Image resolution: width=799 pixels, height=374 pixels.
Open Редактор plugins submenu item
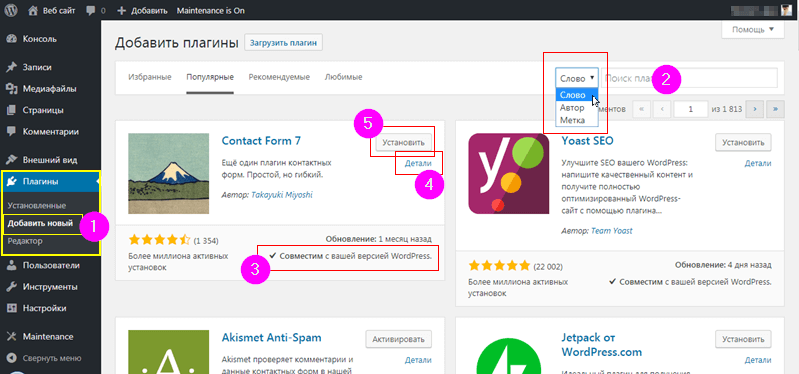coord(25,241)
